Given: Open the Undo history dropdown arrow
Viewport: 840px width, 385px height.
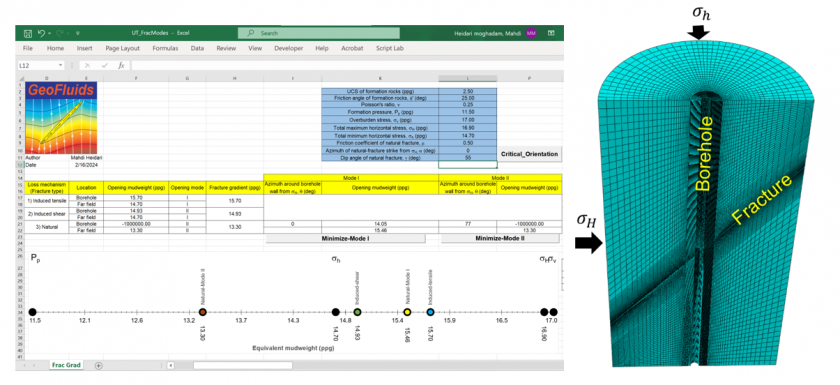Looking at the screenshot, I should (49, 33).
